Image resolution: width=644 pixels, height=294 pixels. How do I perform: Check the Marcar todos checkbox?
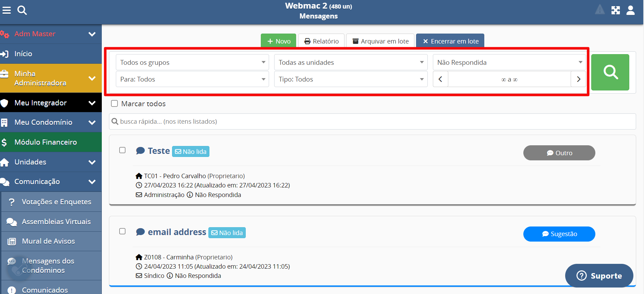coord(114,103)
